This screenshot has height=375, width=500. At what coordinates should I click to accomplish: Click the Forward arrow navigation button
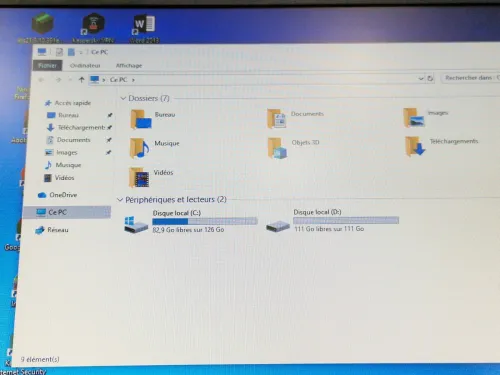(x=58, y=80)
